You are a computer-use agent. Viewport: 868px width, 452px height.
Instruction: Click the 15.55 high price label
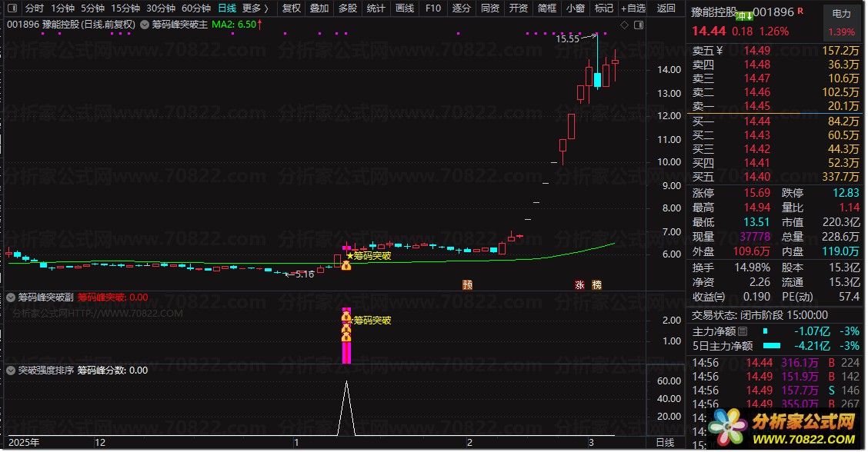tap(567, 38)
